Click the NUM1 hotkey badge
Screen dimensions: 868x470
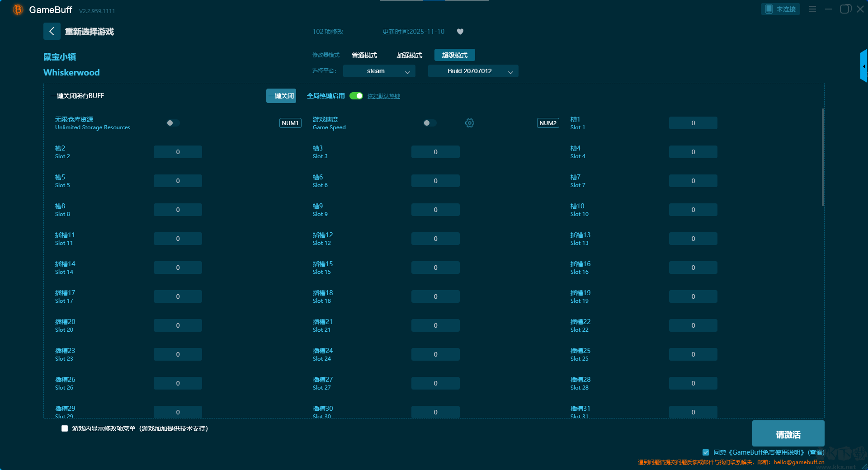pos(290,123)
